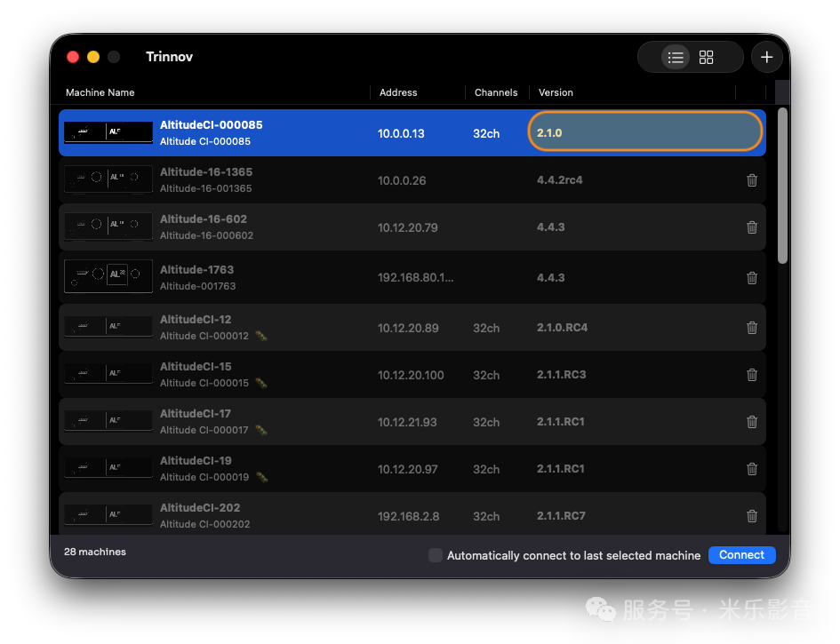Delete the Altitude-16-1365 machine
The width and height of the screenshot is (840, 644).
(752, 180)
